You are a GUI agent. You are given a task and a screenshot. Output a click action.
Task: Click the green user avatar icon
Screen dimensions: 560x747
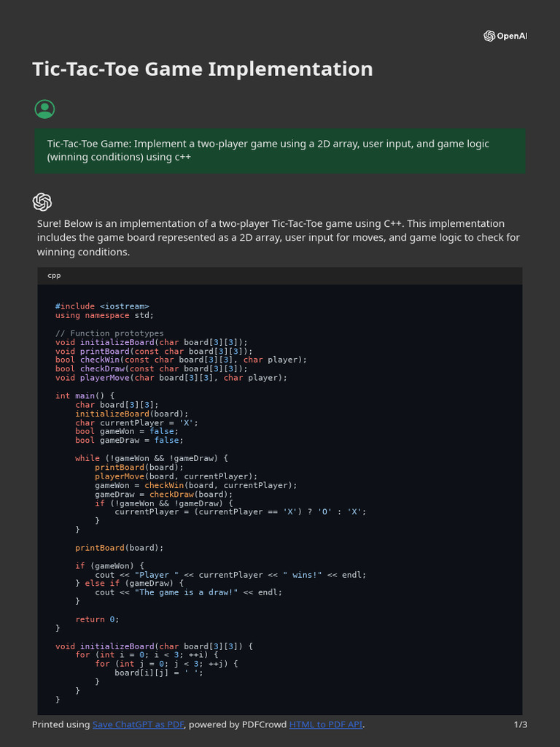(x=44, y=109)
